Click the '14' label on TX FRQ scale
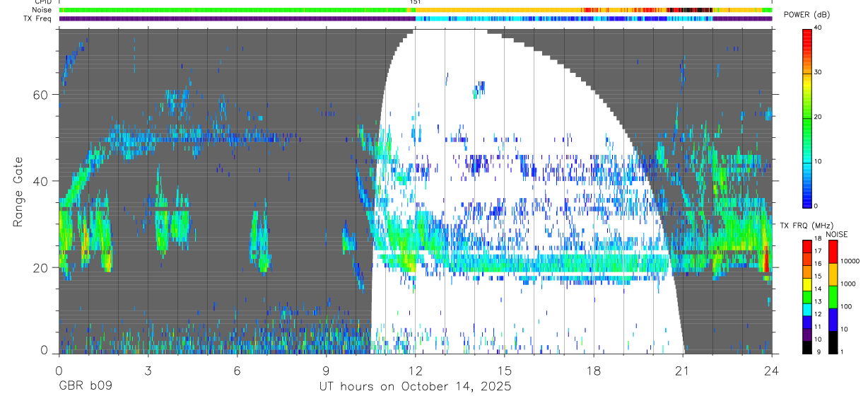Image resolution: width=868 pixels, height=401 pixels. [817, 289]
